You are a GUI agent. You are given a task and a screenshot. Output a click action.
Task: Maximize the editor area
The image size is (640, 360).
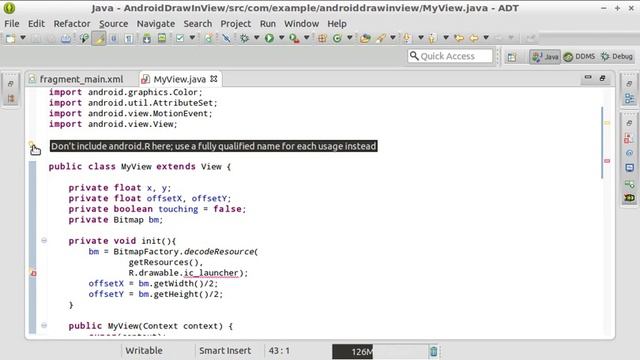click(x=602, y=78)
